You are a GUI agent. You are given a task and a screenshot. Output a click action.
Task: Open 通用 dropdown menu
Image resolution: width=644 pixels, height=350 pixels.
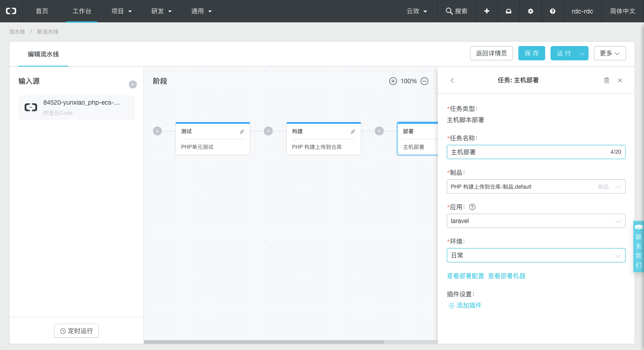(202, 11)
